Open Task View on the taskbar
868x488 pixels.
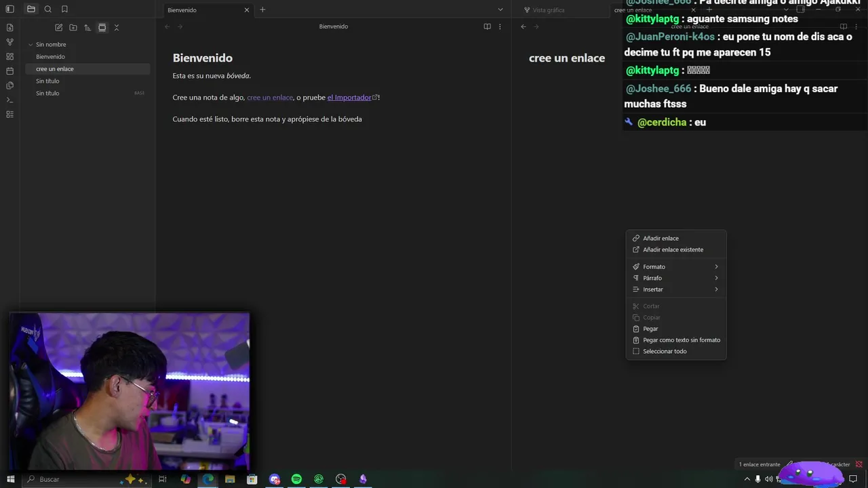(163, 479)
